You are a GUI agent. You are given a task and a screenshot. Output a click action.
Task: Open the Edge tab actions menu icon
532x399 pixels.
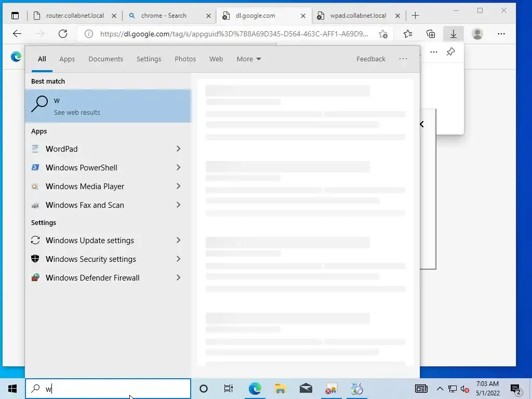click(x=15, y=16)
